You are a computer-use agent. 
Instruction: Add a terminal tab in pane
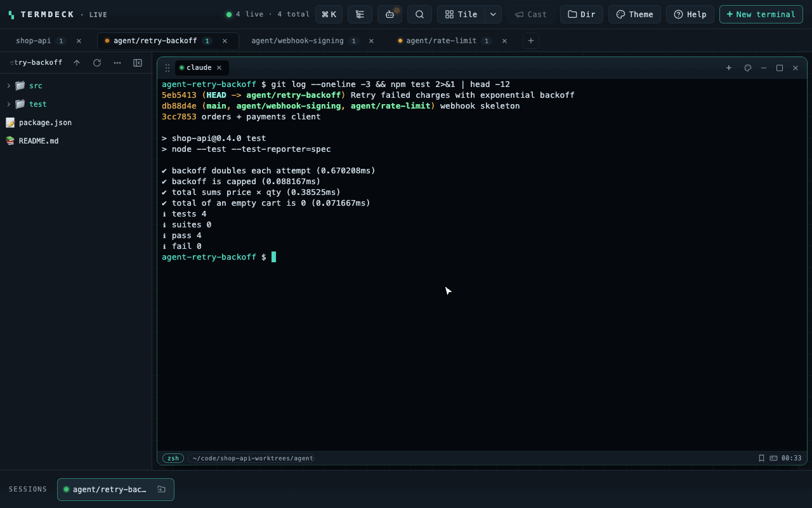[x=729, y=68]
